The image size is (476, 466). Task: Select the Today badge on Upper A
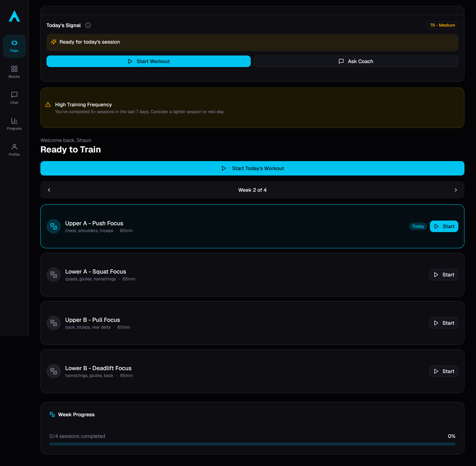point(418,226)
